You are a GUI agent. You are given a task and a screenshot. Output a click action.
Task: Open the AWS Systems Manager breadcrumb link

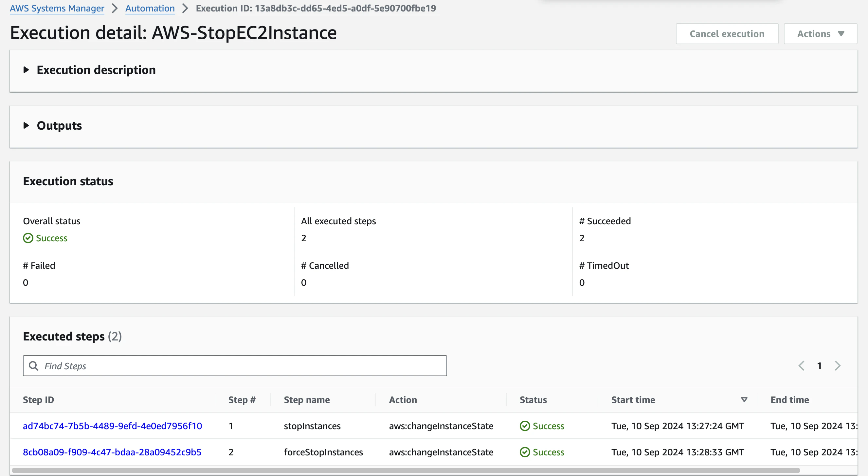point(57,8)
